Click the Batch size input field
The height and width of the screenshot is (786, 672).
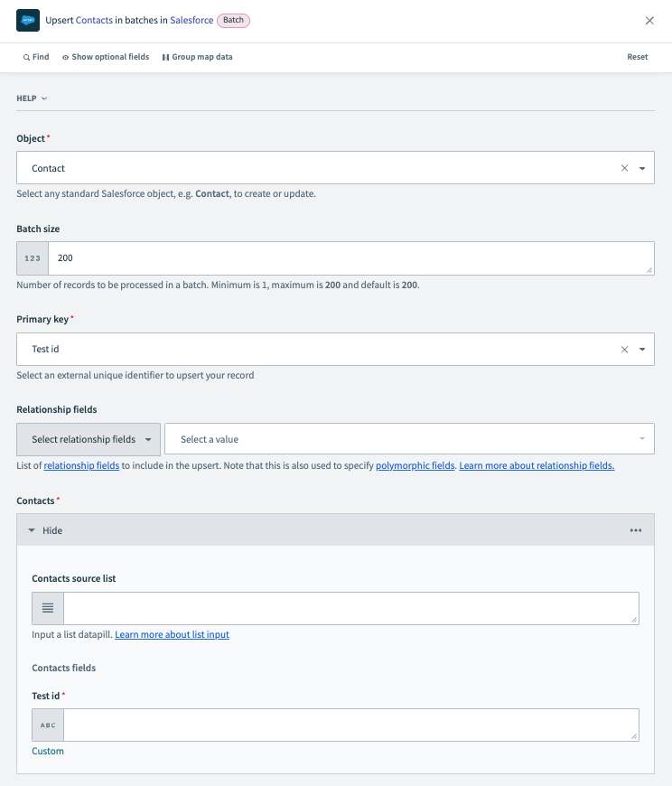350,258
